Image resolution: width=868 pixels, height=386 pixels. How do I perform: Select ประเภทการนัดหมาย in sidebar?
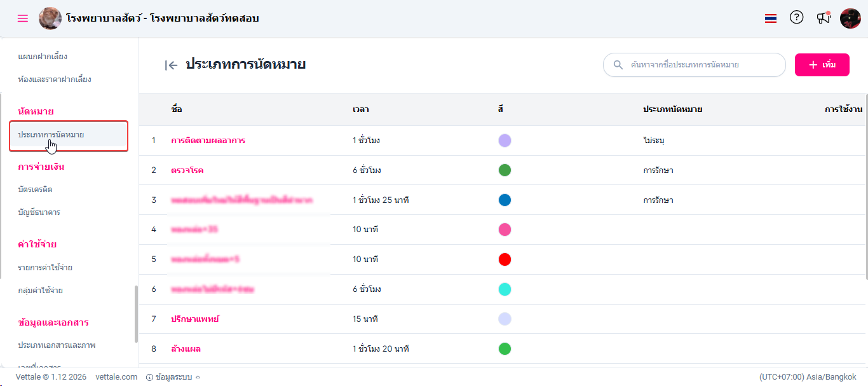pyautogui.click(x=69, y=135)
